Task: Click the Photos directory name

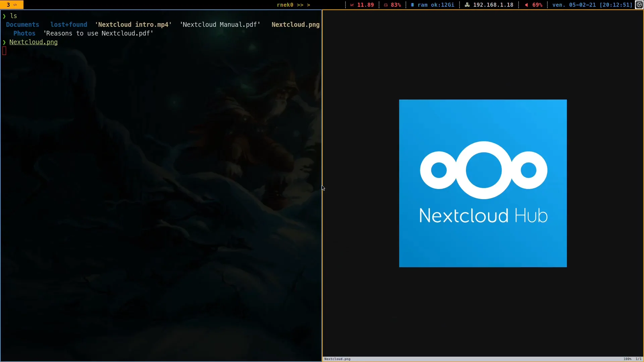Action: click(x=24, y=33)
